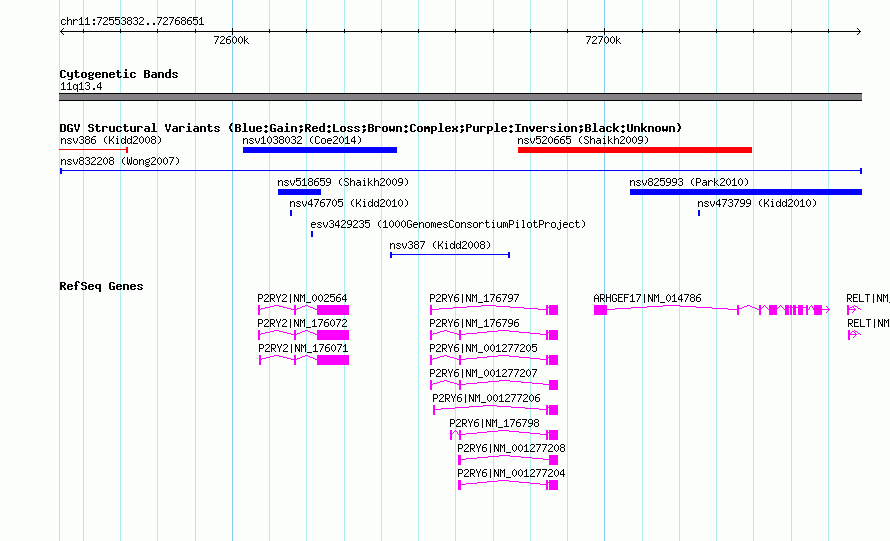This screenshot has height=541, width=890.
Task: Click the chr11:72553832..72768651 coordinates label
Action: tap(132, 21)
